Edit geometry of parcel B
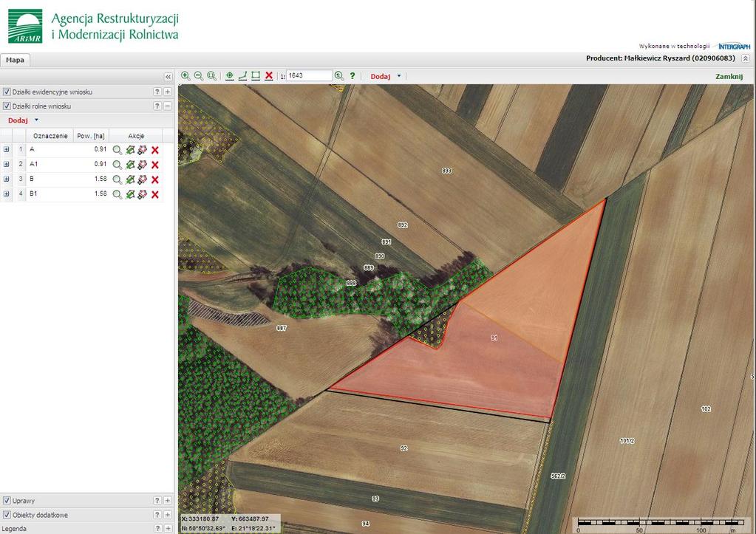 pos(130,179)
